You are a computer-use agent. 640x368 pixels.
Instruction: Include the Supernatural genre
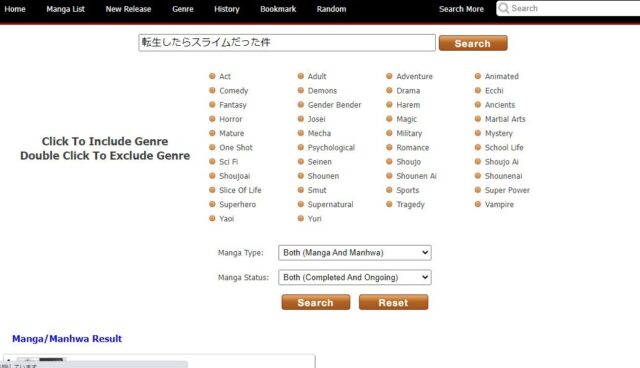click(330, 204)
